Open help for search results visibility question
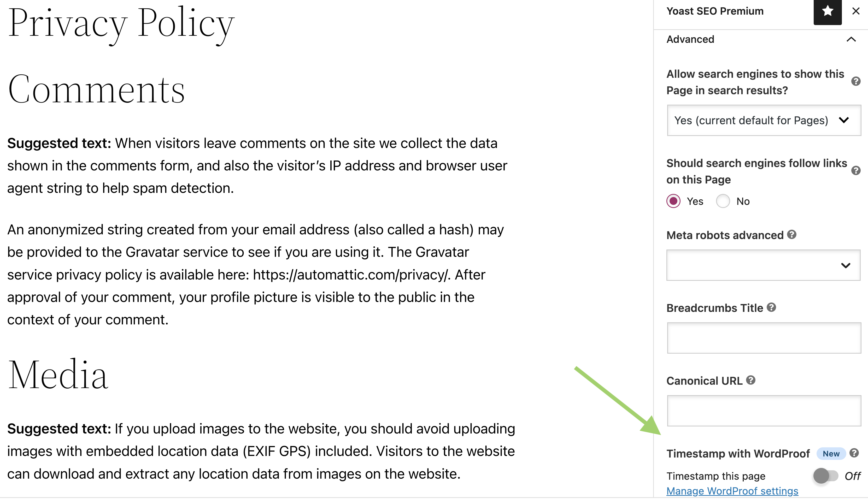 pos(856,82)
